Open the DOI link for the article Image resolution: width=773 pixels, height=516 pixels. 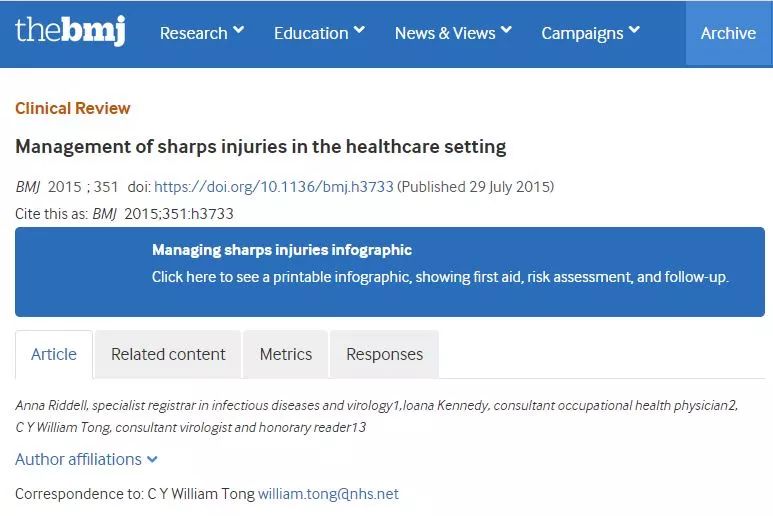[x=274, y=187]
